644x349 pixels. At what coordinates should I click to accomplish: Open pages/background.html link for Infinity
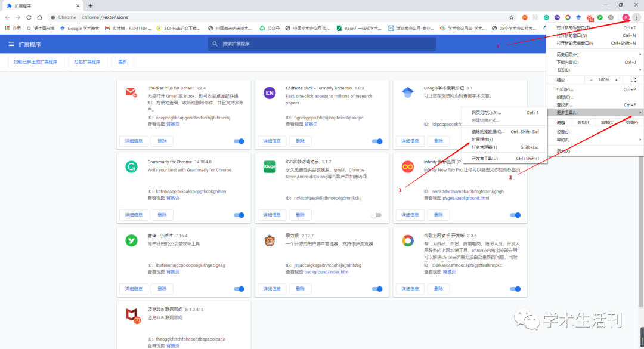click(x=466, y=198)
